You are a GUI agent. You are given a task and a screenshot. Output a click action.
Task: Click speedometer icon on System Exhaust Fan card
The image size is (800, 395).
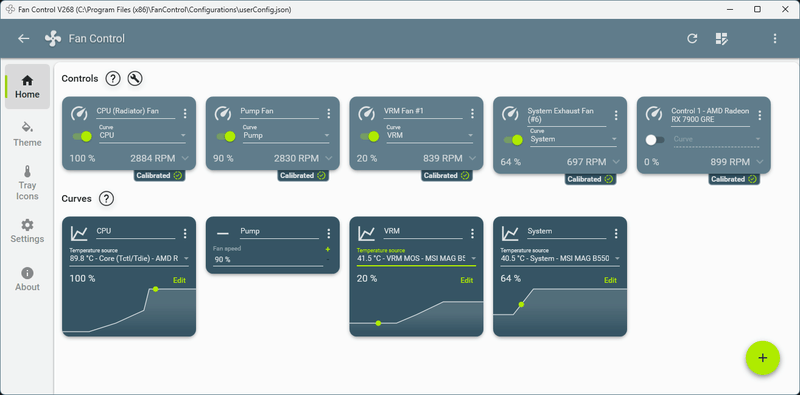511,113
